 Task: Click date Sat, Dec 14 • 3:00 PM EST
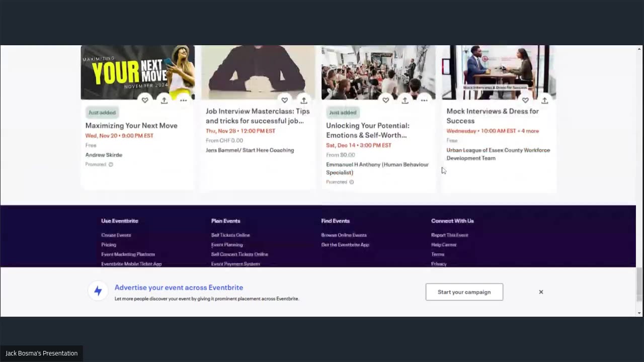[x=359, y=145]
